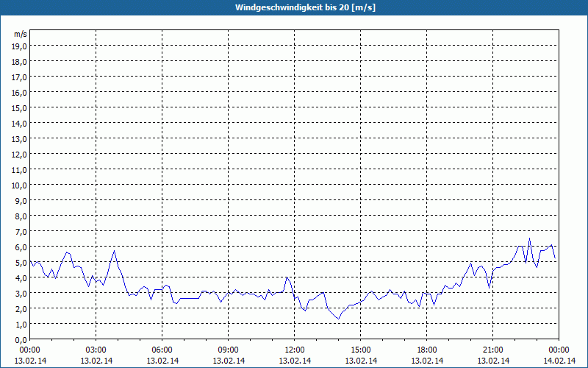
Task: Click the 'm/s' unit label
Action: pos(21,34)
